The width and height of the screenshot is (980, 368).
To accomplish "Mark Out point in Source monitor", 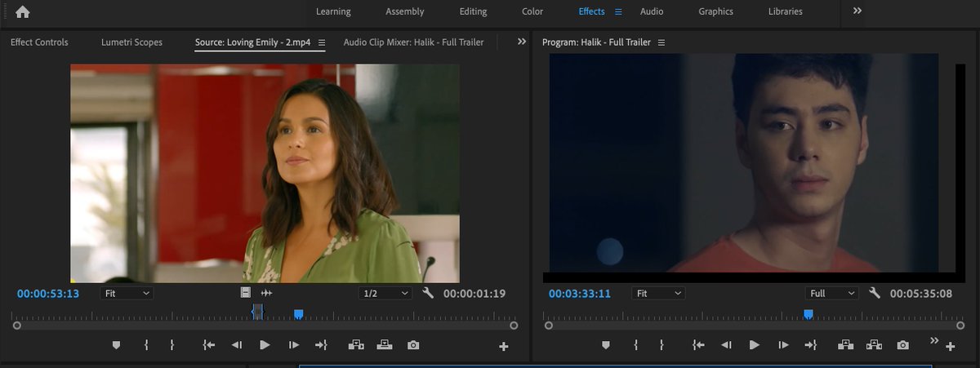I will pyautogui.click(x=171, y=345).
